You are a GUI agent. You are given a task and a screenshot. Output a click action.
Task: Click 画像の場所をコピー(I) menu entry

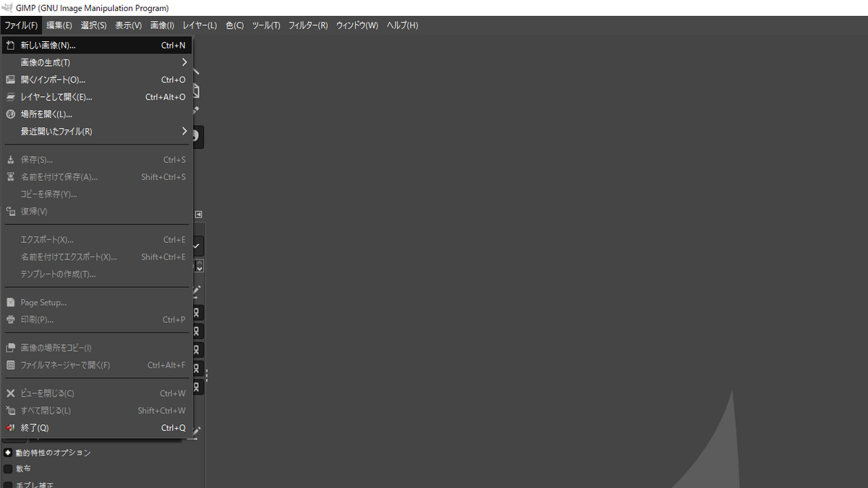pyautogui.click(x=97, y=348)
